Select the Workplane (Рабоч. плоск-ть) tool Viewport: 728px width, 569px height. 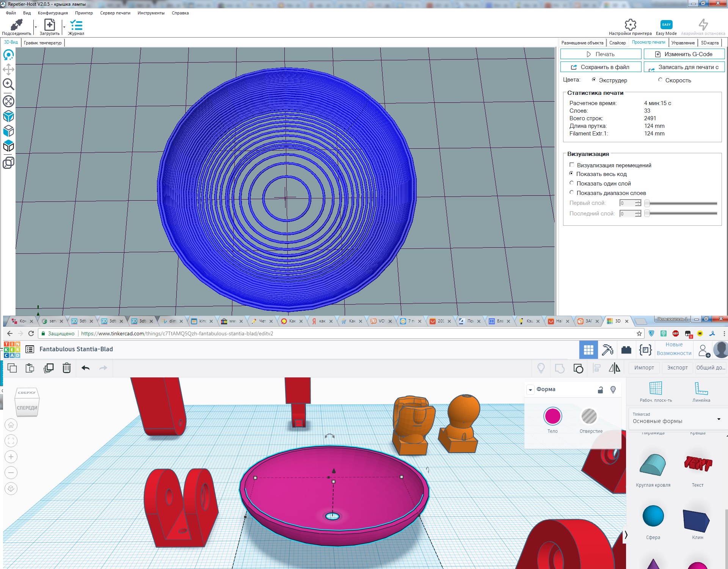tap(656, 391)
